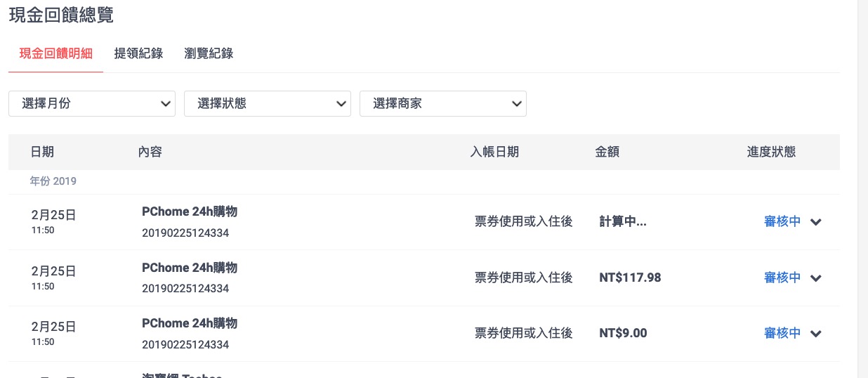Click the 金額 column header

click(x=607, y=152)
